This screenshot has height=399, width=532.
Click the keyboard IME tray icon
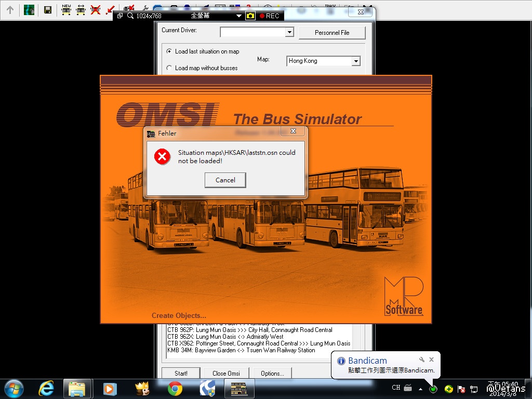(x=408, y=388)
